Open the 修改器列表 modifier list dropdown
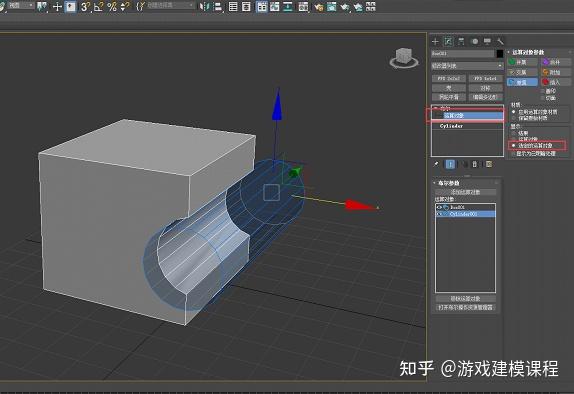This screenshot has width=574, height=394. [x=467, y=66]
